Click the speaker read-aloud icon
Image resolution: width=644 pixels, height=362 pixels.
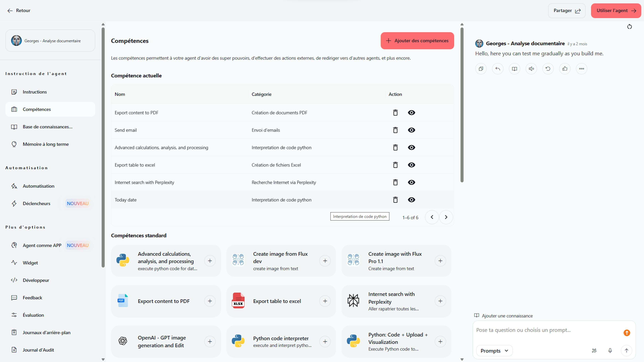[x=531, y=69]
